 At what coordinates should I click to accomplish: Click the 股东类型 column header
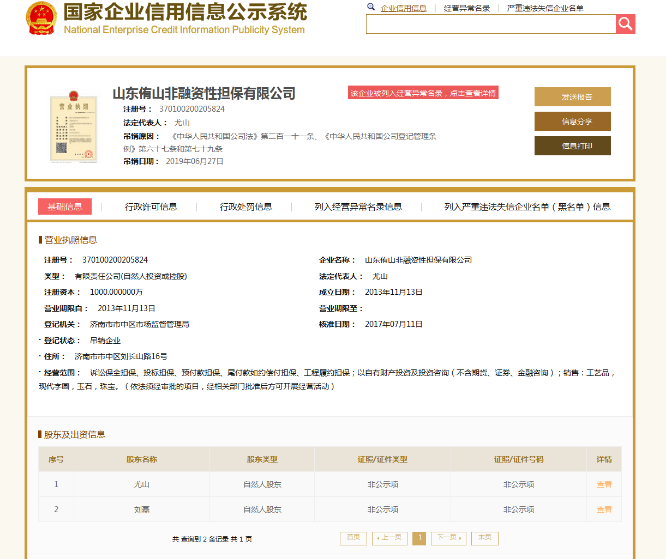click(262, 460)
